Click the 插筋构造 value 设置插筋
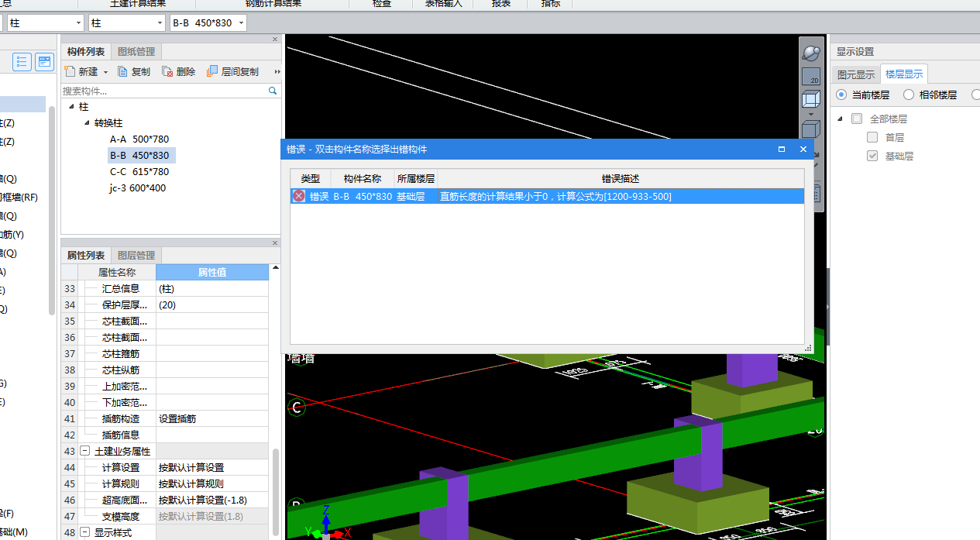Screen dimensions: 980x540 (x=212, y=418)
